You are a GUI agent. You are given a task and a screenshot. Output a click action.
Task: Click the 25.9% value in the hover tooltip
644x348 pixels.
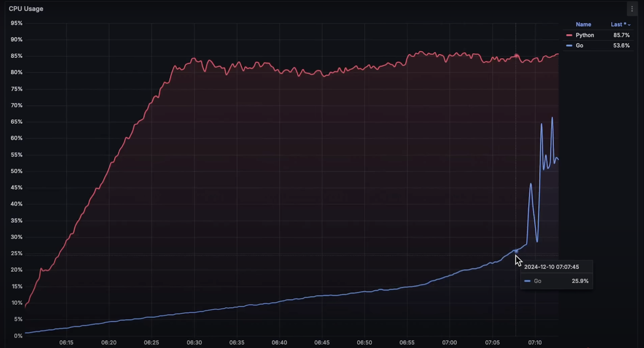(x=580, y=281)
